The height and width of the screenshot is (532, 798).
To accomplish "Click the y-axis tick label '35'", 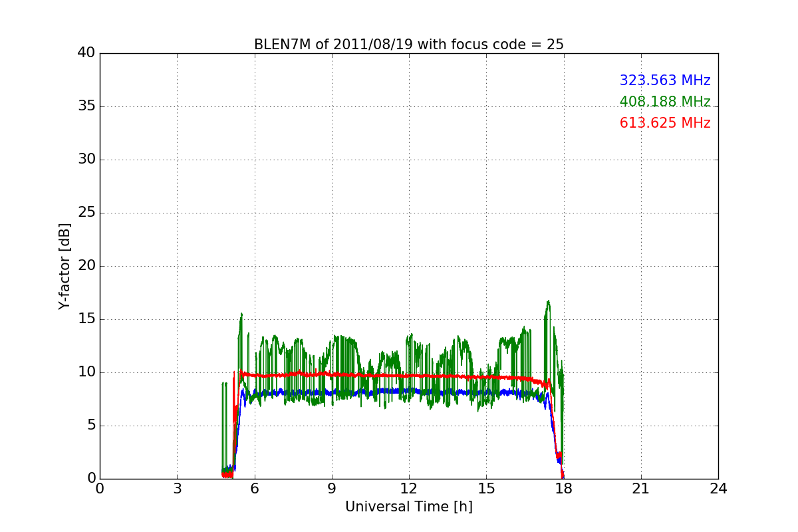I will [x=86, y=106].
